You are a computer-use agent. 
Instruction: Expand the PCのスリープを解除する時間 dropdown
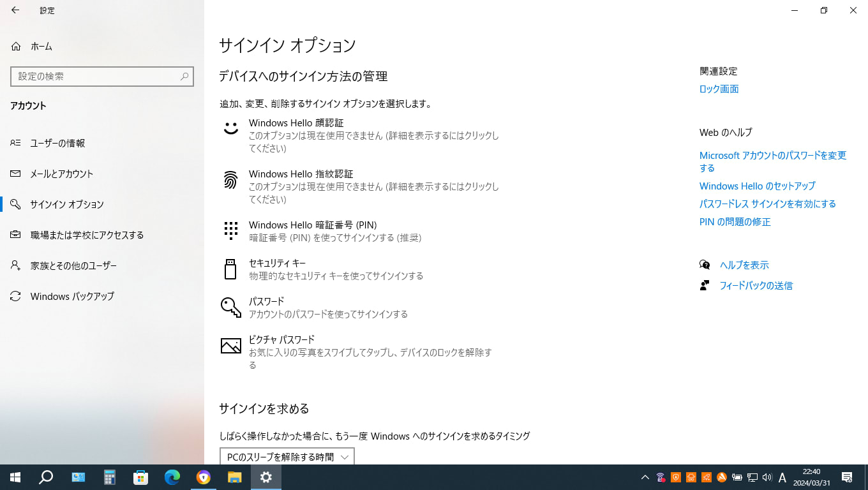[287, 457]
